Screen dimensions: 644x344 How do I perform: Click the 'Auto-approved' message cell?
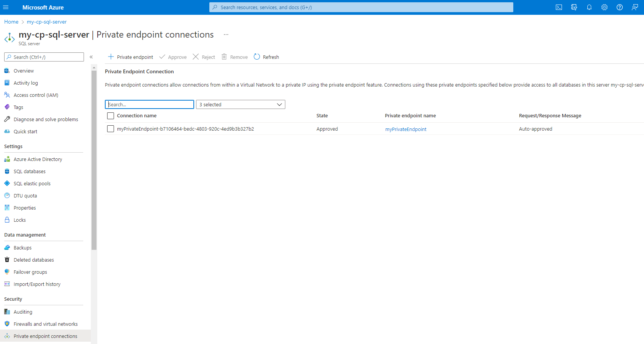point(536,129)
